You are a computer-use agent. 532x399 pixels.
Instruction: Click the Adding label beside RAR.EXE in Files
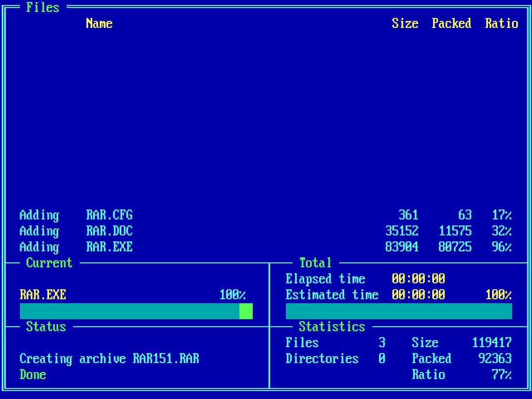click(x=39, y=247)
